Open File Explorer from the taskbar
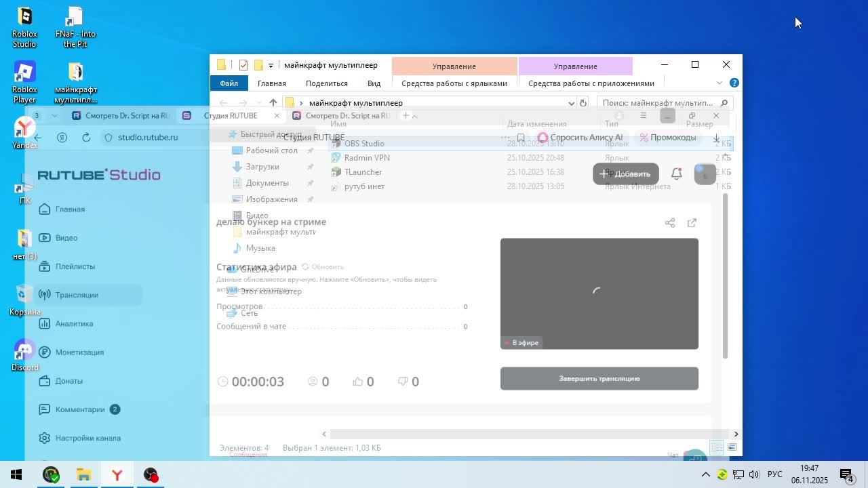 [83, 474]
